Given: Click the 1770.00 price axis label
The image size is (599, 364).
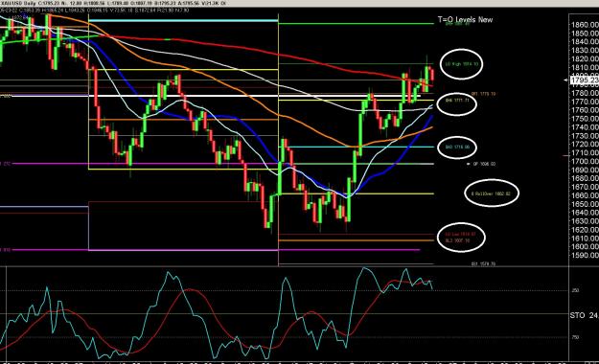Looking at the screenshot, I should [585, 102].
